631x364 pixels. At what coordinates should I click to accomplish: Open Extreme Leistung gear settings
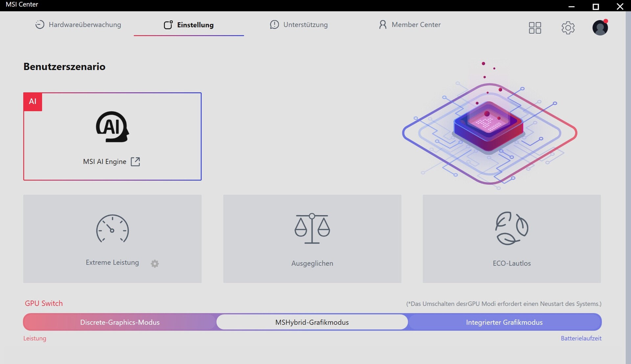pos(155,263)
